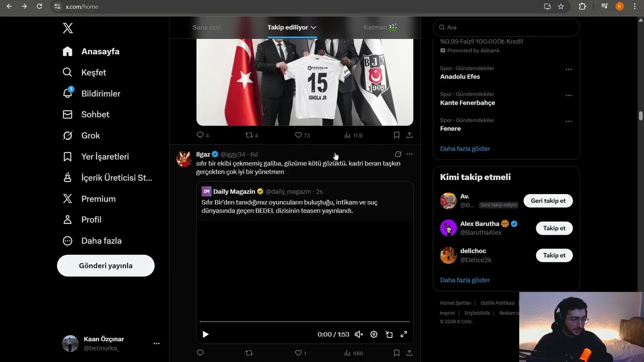This screenshot has height=362, width=644.
Task: Open Chrome profile avatar K
Action: (x=620, y=7)
